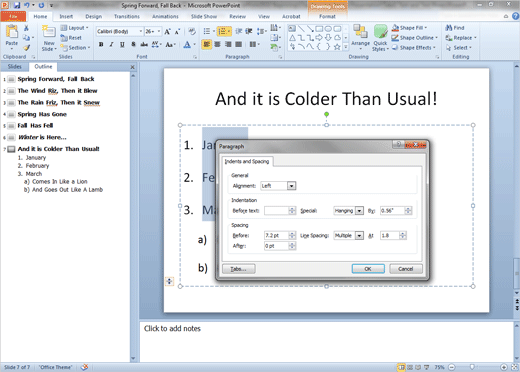Open the font name dropdown

[141, 31]
